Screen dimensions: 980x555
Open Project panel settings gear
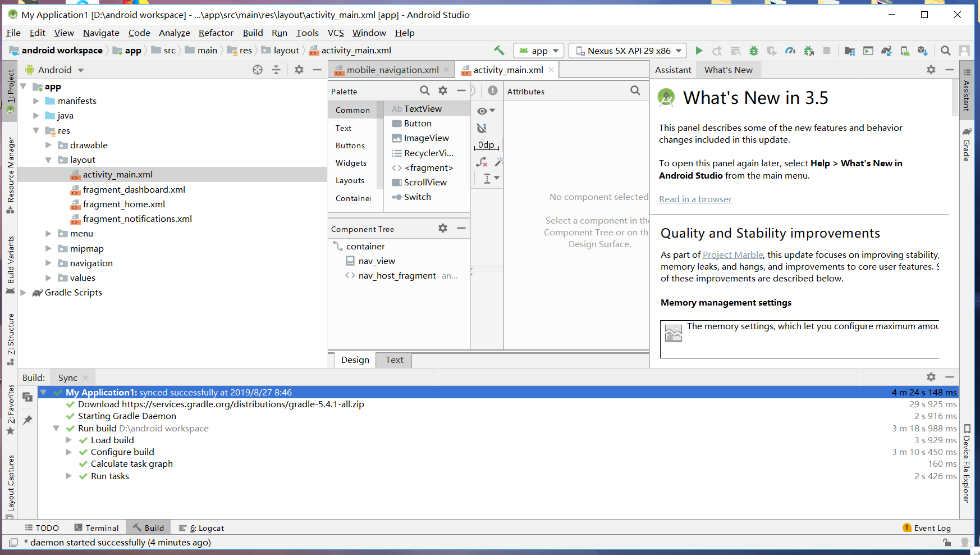[x=299, y=70]
